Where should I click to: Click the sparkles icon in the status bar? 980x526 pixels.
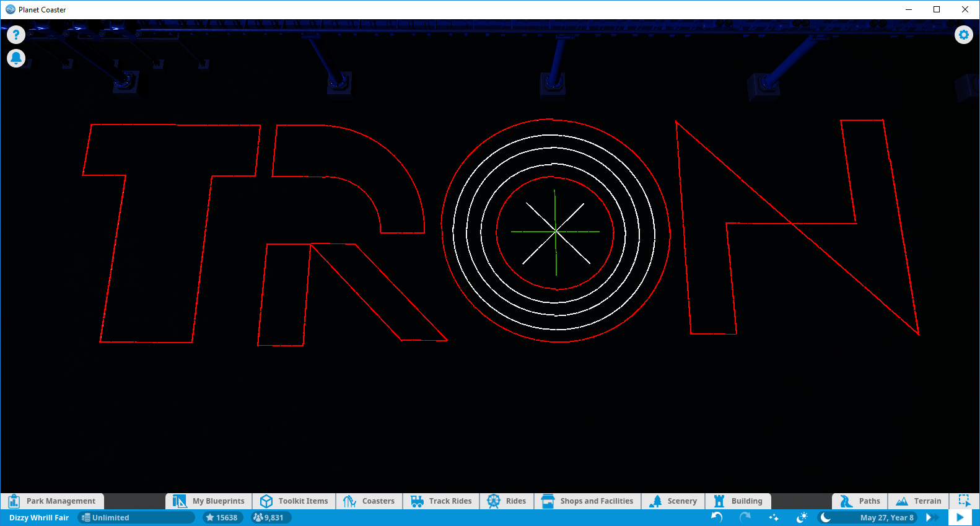pos(774,517)
